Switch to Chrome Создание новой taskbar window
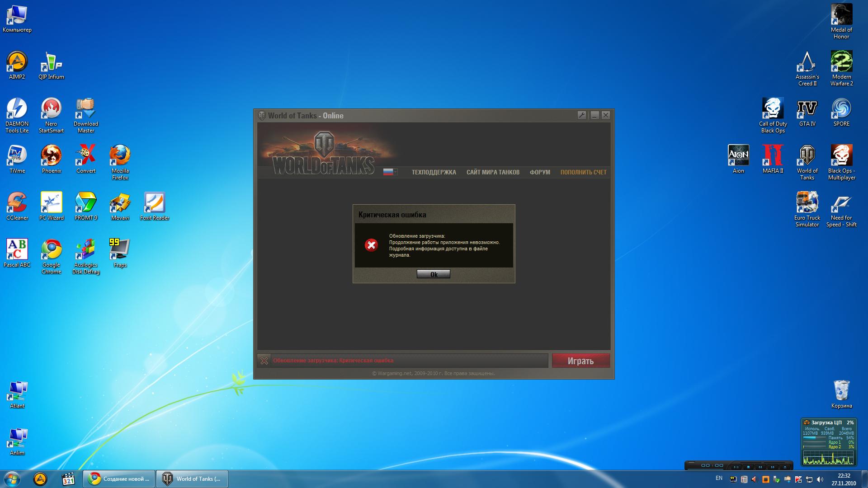 tap(119, 479)
